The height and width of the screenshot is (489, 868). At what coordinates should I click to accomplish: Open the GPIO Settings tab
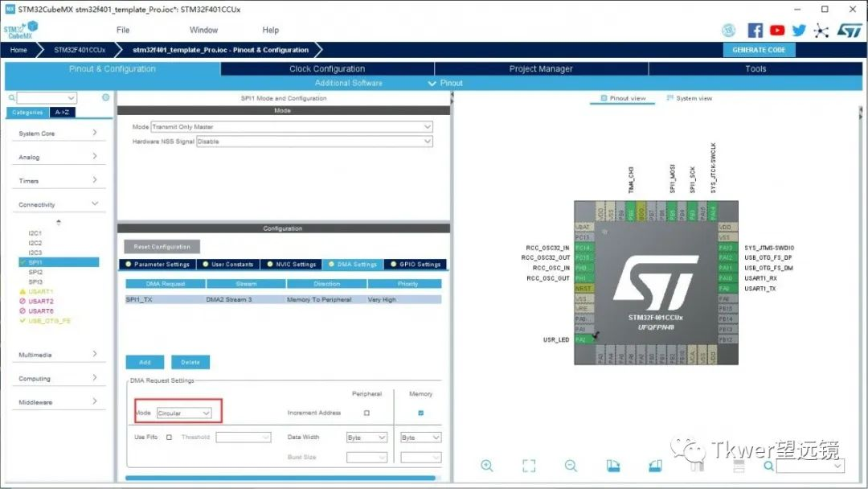point(416,264)
